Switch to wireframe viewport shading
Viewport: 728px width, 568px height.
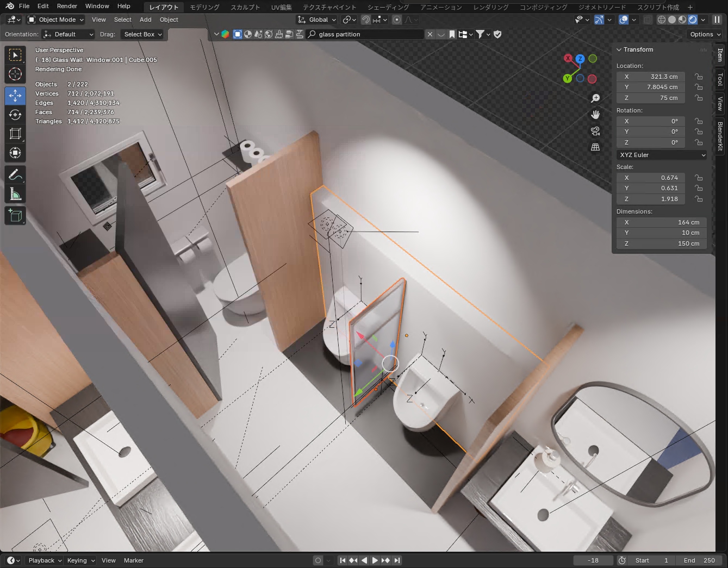661,20
